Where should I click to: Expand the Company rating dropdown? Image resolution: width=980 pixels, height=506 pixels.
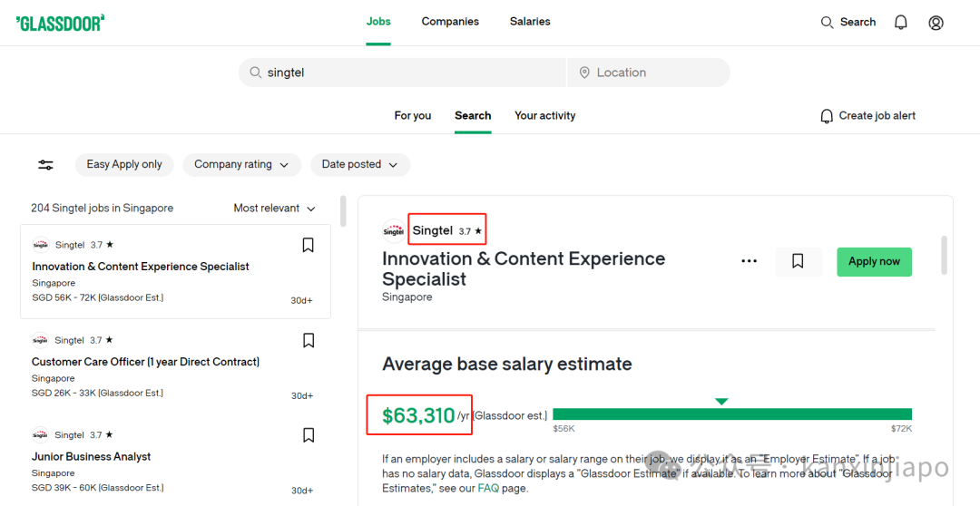tap(242, 165)
